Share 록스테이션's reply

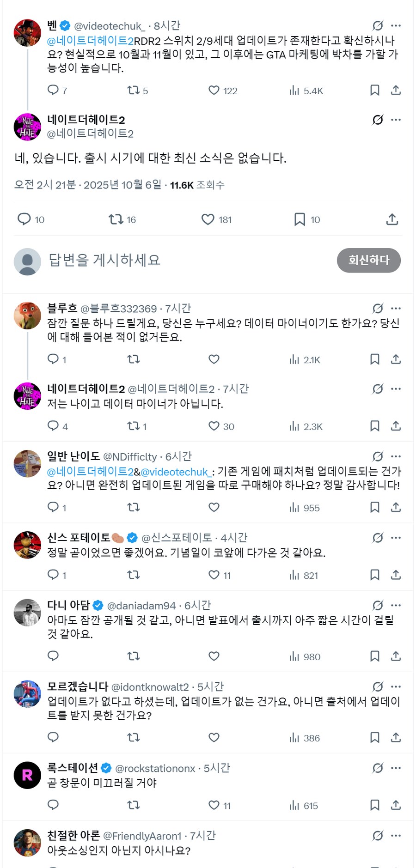396,806
